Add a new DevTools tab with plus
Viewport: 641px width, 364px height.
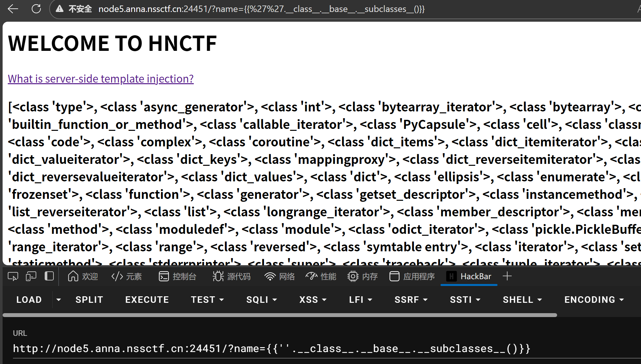click(507, 276)
